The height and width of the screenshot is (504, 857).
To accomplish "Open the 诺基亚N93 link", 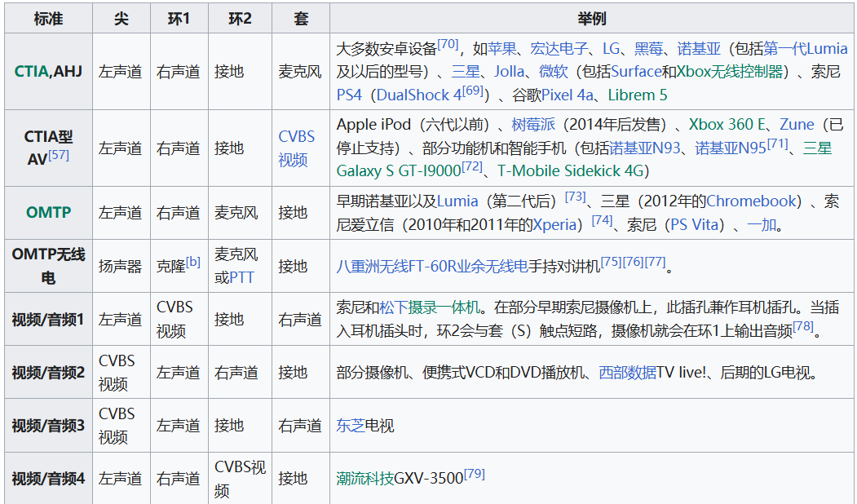I will click(645, 148).
